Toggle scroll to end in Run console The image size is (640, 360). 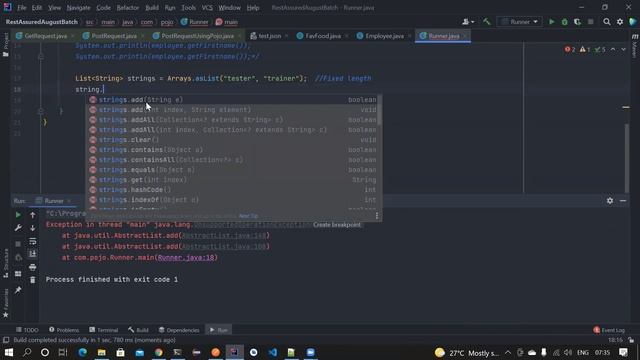tap(33, 254)
